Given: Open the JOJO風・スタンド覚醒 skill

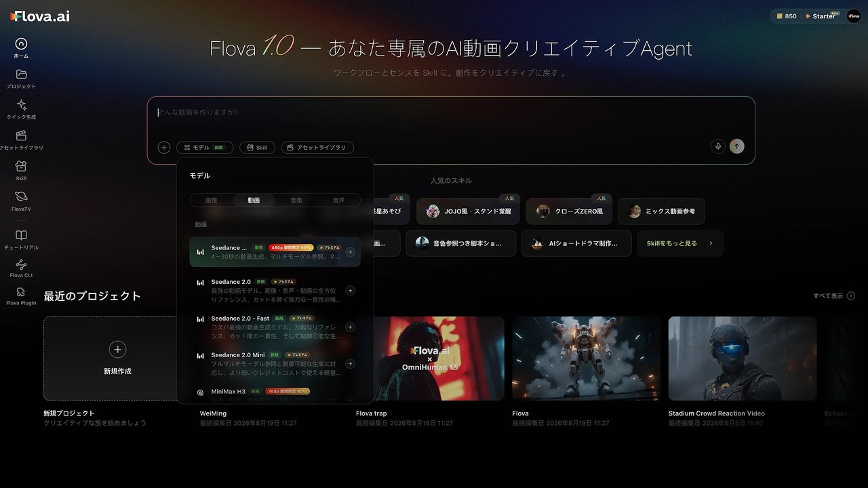Looking at the screenshot, I should (x=468, y=211).
